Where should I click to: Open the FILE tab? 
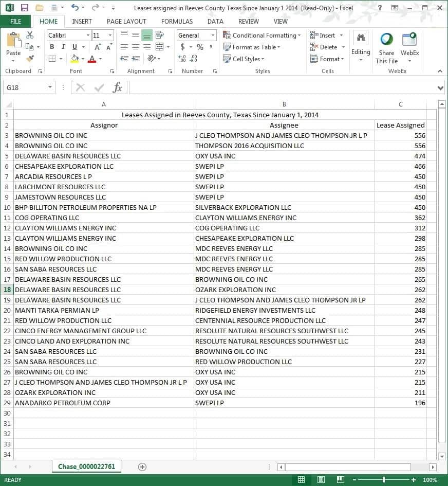[x=15, y=21]
